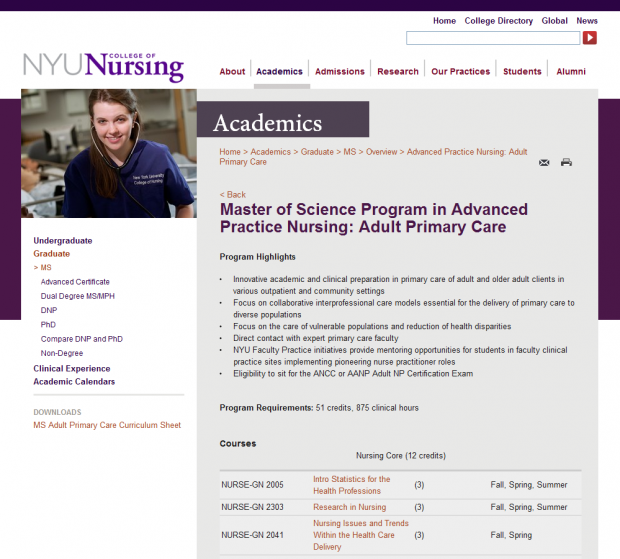
Task: Open the Admissions menu
Action: click(x=340, y=72)
